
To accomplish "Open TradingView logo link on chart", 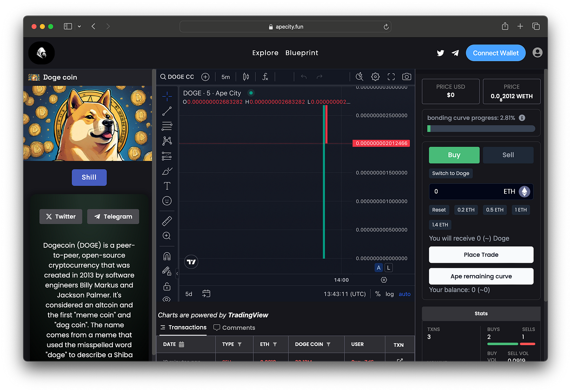I will (191, 262).
